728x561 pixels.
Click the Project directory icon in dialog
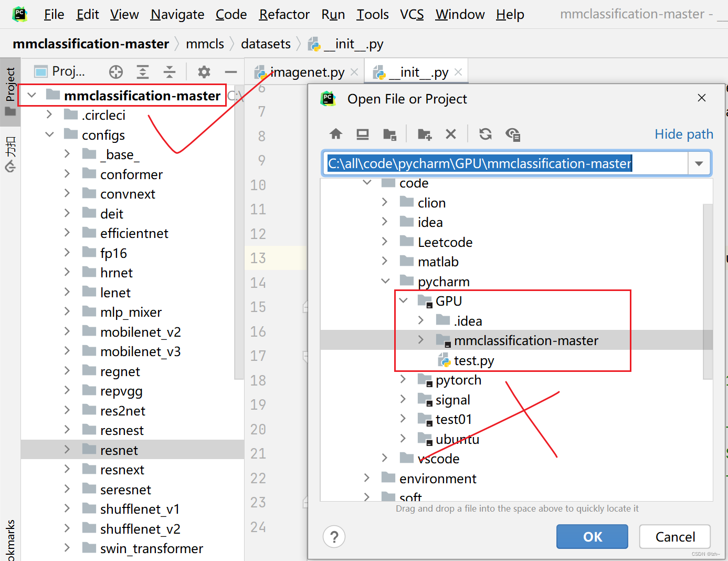click(x=389, y=134)
